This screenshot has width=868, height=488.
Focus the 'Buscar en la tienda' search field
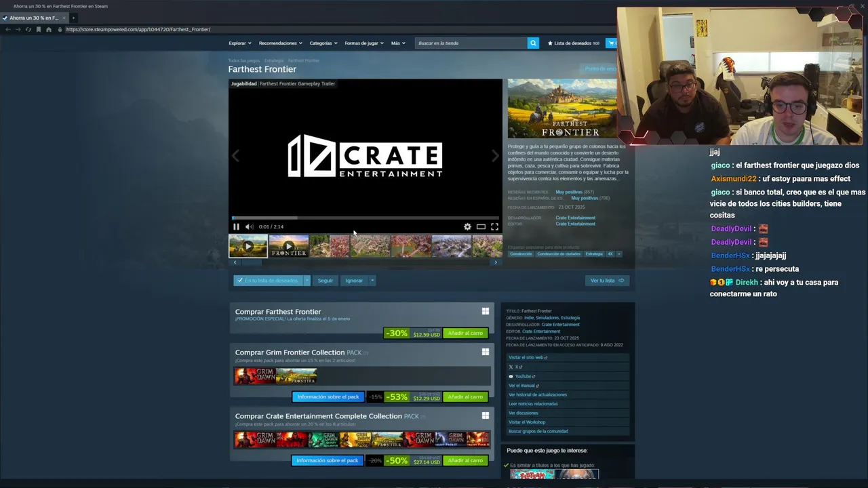(x=471, y=43)
